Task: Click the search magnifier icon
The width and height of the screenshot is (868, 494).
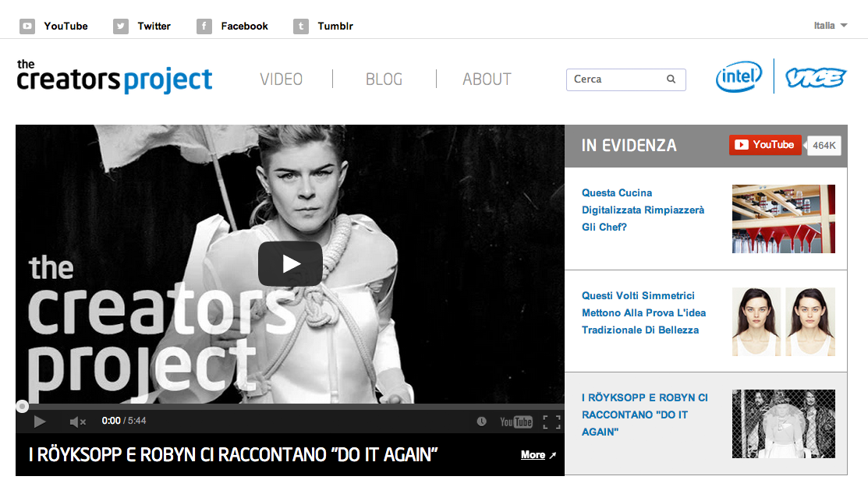Action: coord(671,79)
